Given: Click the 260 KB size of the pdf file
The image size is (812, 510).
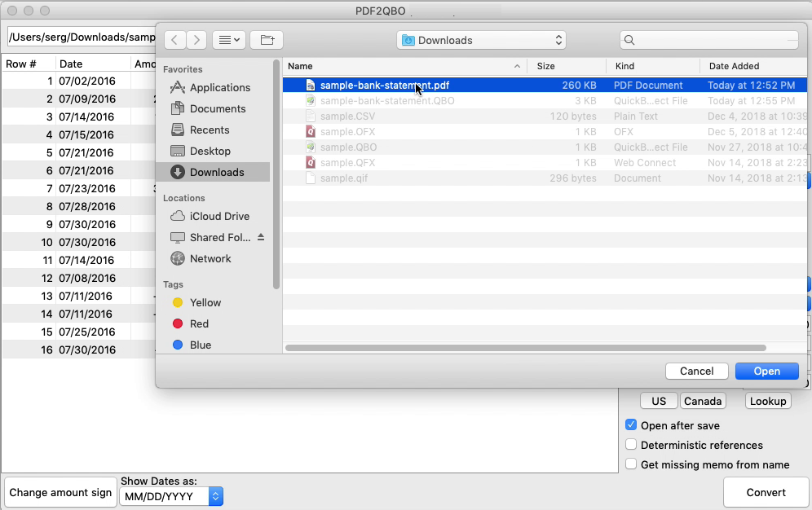Looking at the screenshot, I should pos(579,86).
